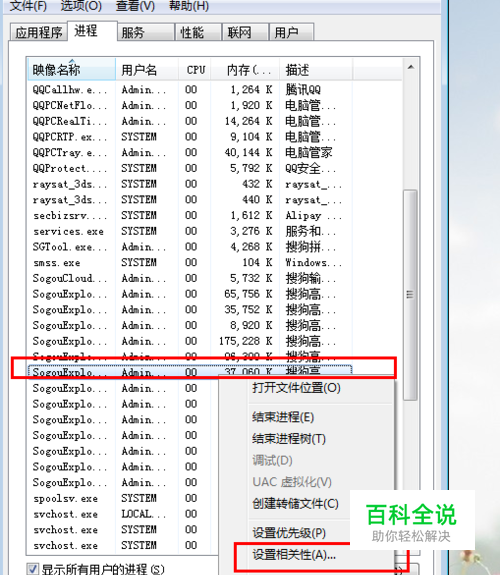This screenshot has width=500, height=575.
Task: Switch to the 用户 tab
Action: [291, 32]
